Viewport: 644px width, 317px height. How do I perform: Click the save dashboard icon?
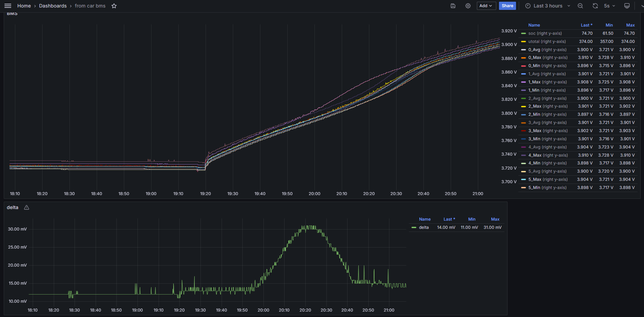tap(453, 6)
